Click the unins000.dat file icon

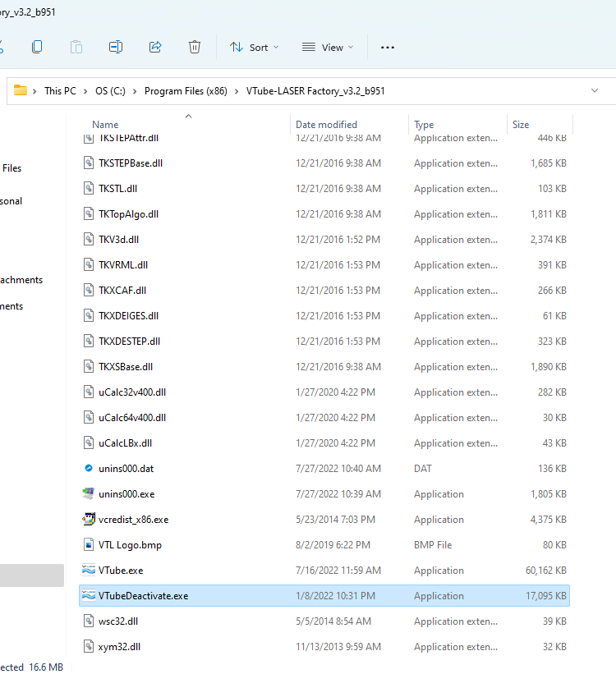click(x=90, y=469)
